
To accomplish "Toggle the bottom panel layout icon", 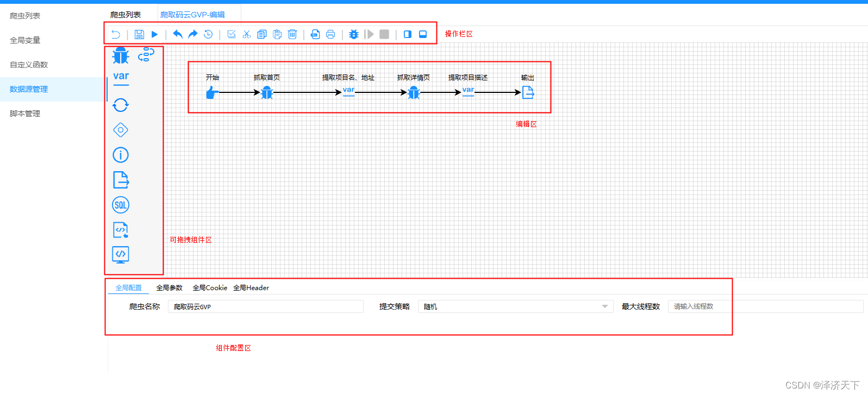I will [423, 34].
